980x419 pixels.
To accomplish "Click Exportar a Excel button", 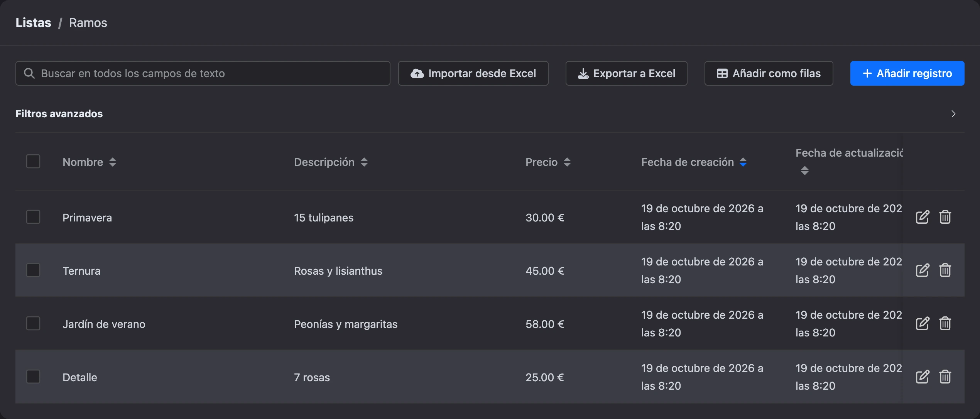I will pyautogui.click(x=626, y=73).
